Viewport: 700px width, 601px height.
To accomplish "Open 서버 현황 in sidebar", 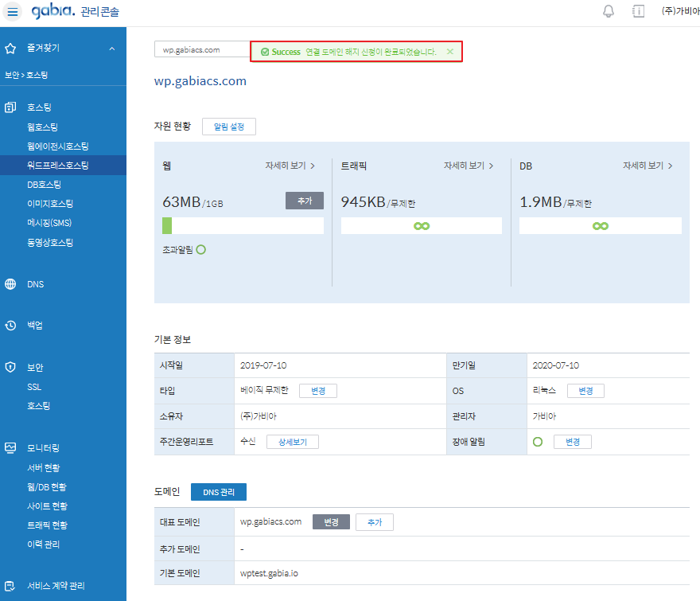I will pos(43,468).
